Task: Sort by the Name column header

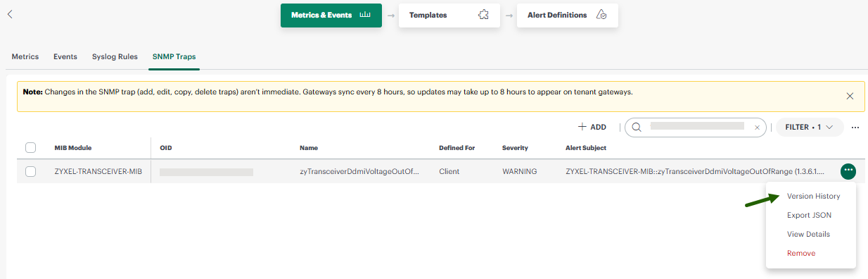Action: coord(309,148)
